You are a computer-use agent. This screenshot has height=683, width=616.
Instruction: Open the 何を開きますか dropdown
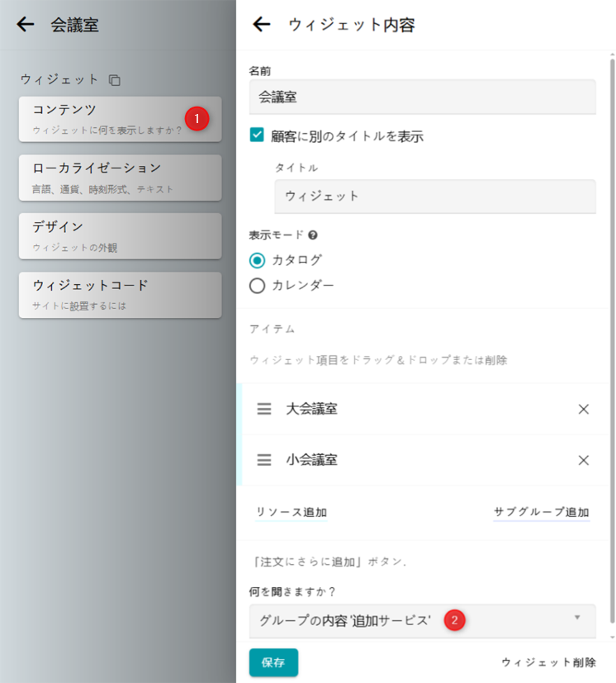pos(422,619)
